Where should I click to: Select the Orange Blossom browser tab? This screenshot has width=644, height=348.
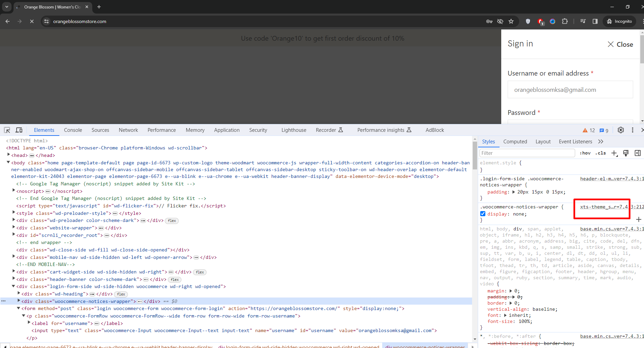point(53,7)
